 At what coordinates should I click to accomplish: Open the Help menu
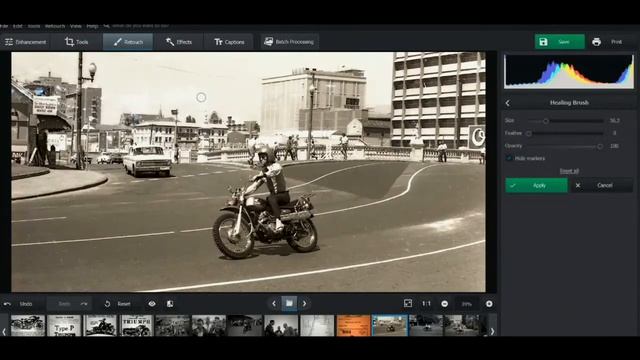coord(92,26)
